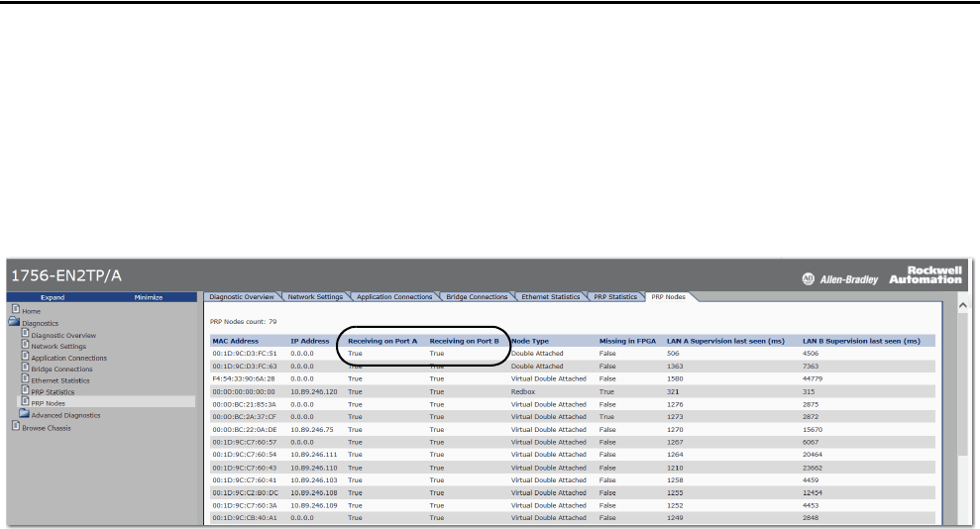980x529 pixels.
Task: Click IP address 10.89.246.111
Action: 314,455
